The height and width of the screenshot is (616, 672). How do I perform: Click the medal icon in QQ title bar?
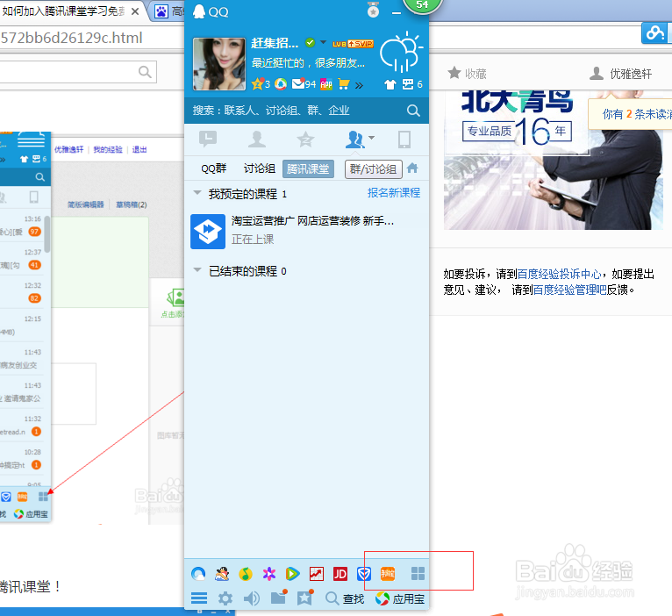point(374,11)
